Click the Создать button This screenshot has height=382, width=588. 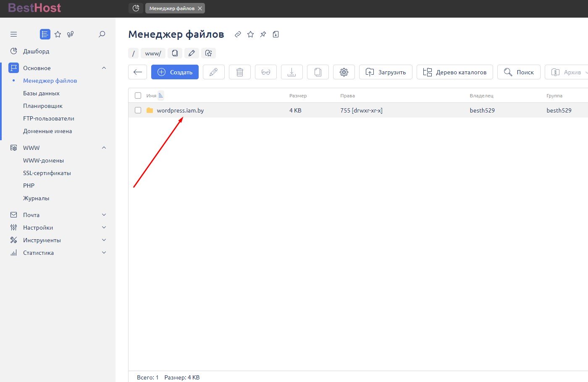point(175,72)
